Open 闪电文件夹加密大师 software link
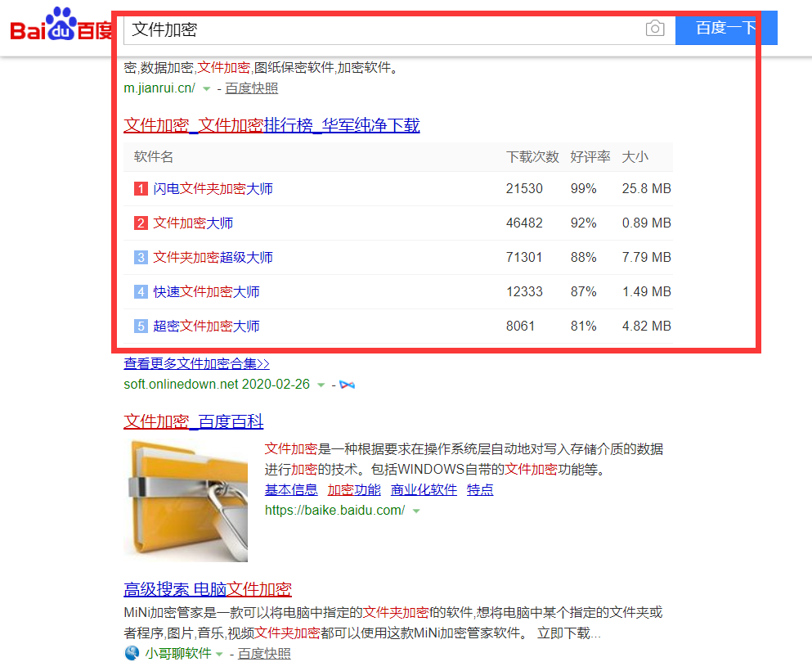 [213, 188]
